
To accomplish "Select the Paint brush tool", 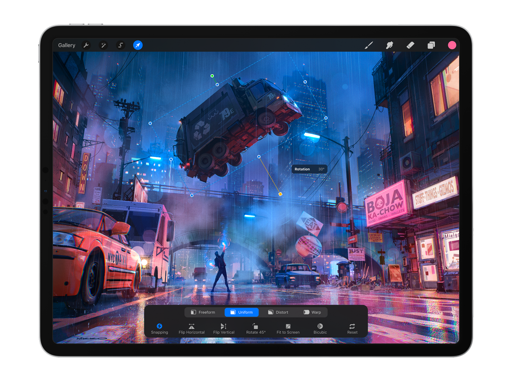I will 369,45.
